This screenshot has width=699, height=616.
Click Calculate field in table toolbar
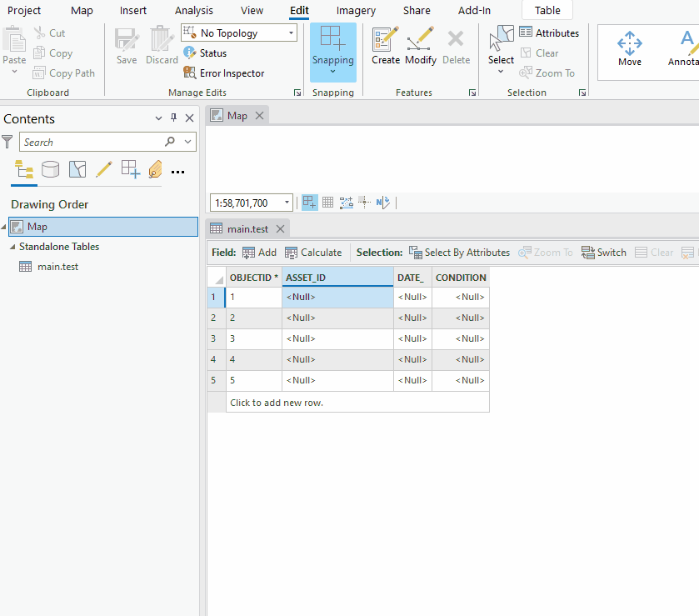[313, 253]
